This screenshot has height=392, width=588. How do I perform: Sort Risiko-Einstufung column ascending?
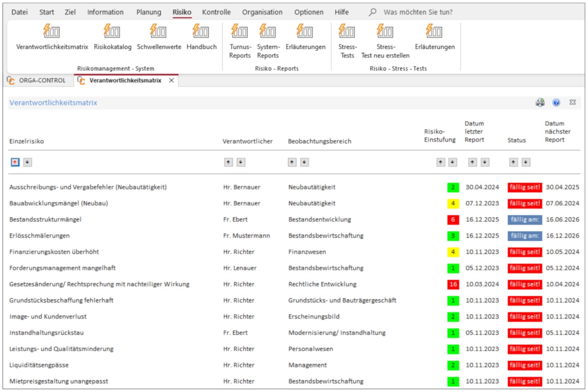[x=441, y=162]
